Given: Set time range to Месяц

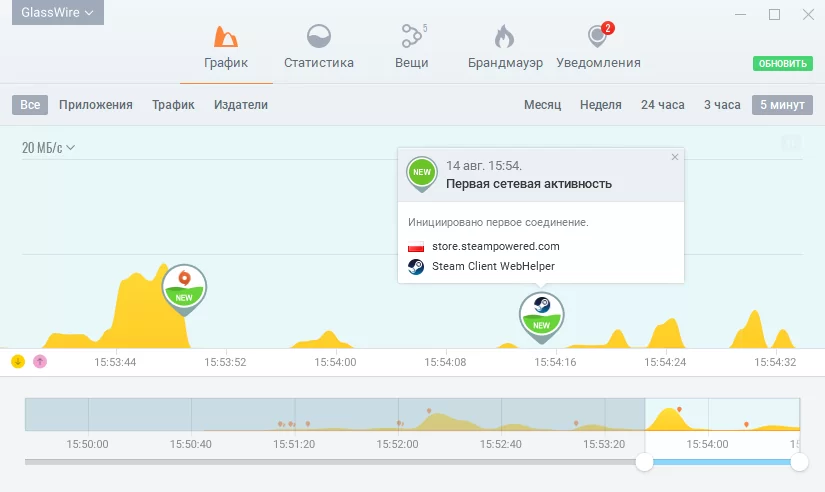Looking at the screenshot, I should (542, 105).
